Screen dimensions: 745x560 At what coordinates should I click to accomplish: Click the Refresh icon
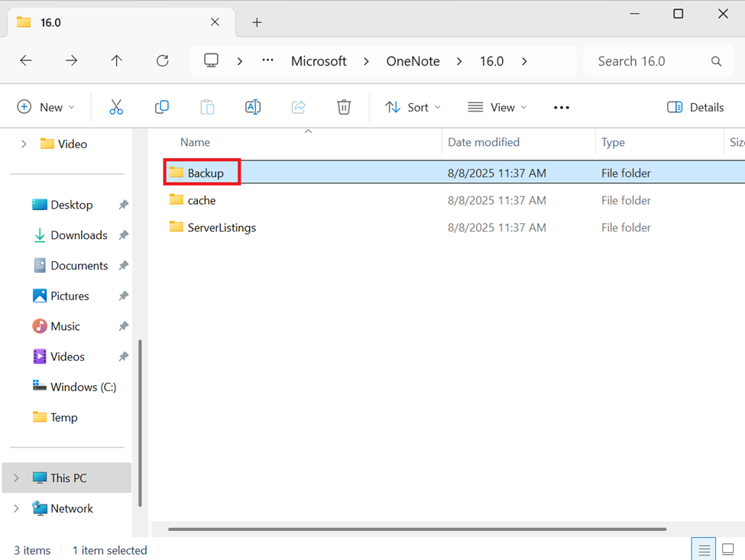[x=163, y=61]
